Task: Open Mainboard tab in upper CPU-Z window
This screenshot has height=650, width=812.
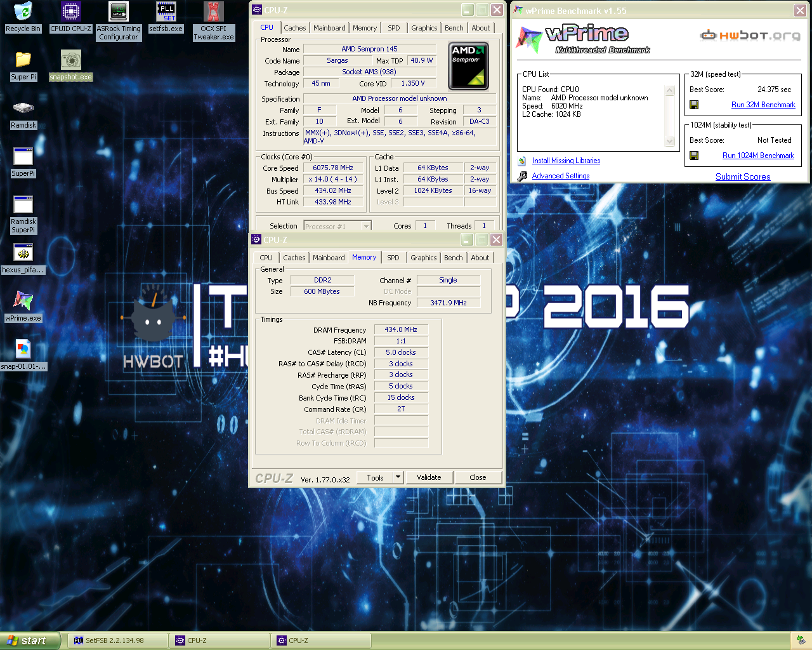Action: click(x=329, y=28)
